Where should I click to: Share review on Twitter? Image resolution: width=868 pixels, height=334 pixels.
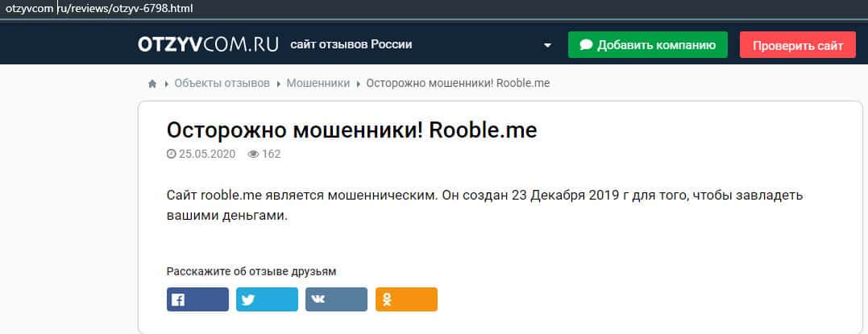267,299
